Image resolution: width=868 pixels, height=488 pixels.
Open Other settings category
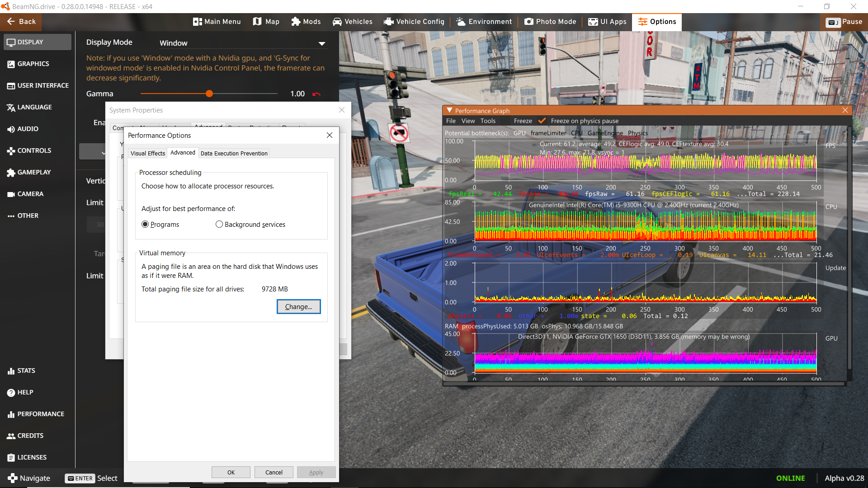(37, 216)
